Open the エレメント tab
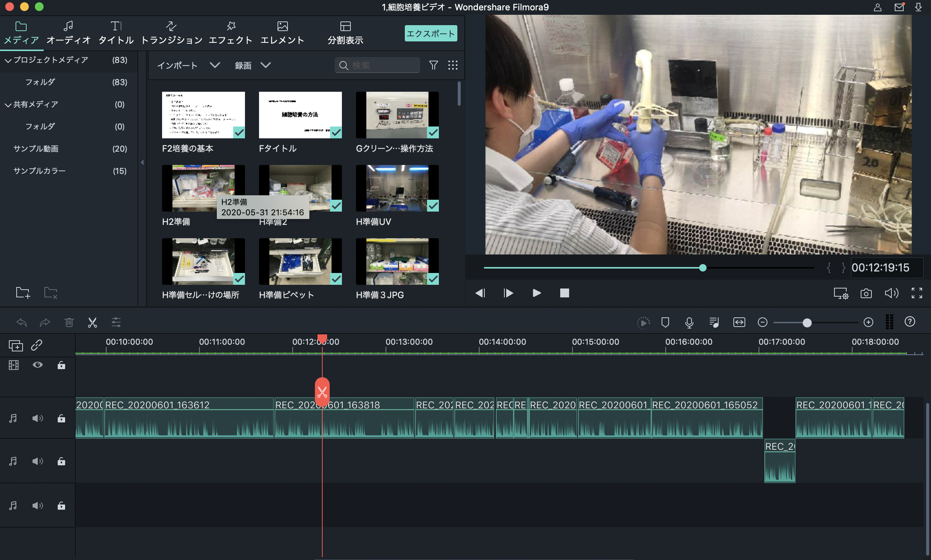 (x=282, y=33)
